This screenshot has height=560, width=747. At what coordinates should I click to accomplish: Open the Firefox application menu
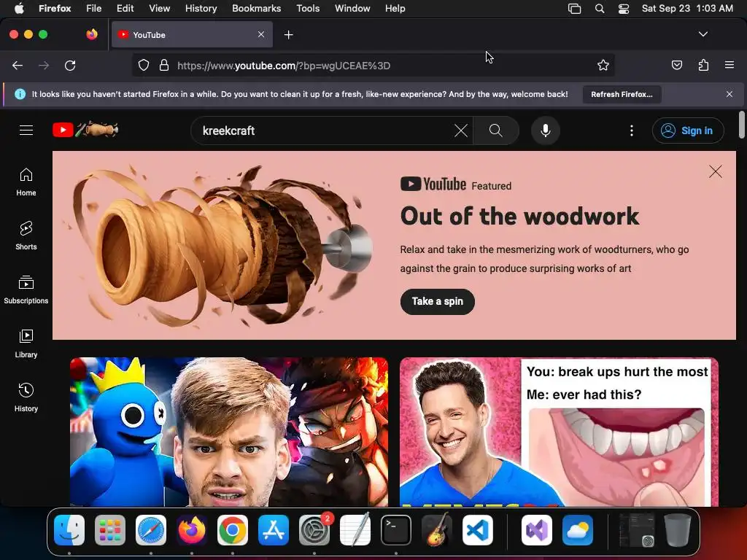click(729, 65)
